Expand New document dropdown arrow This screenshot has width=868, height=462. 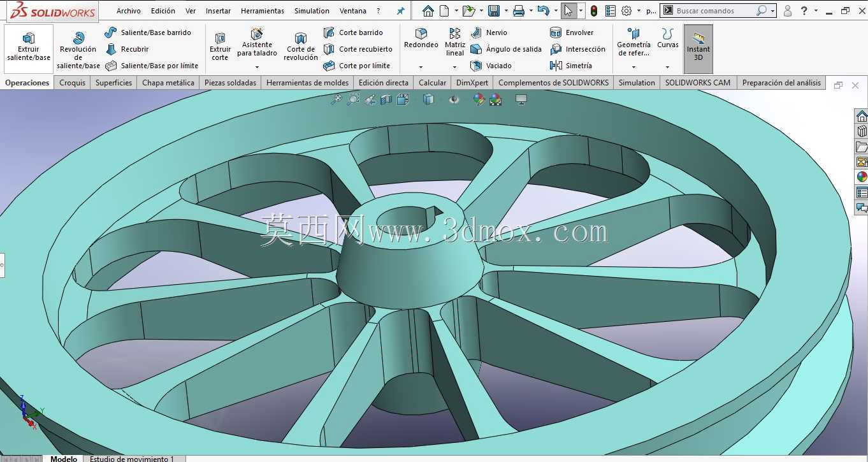point(456,11)
